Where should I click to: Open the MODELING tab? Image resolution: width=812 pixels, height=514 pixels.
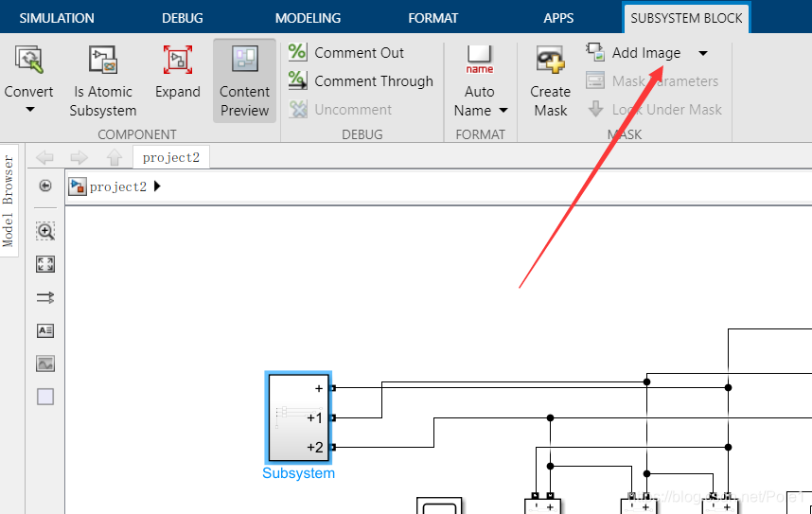[308, 18]
